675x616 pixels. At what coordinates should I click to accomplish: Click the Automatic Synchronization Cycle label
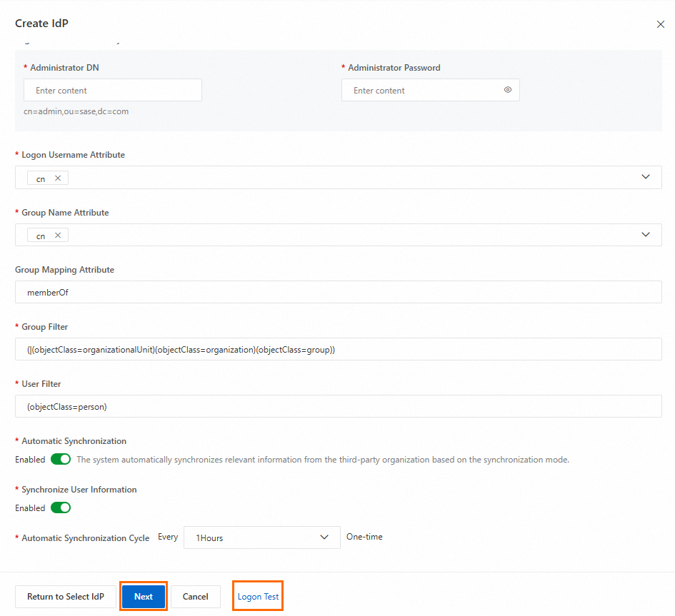tap(85, 537)
